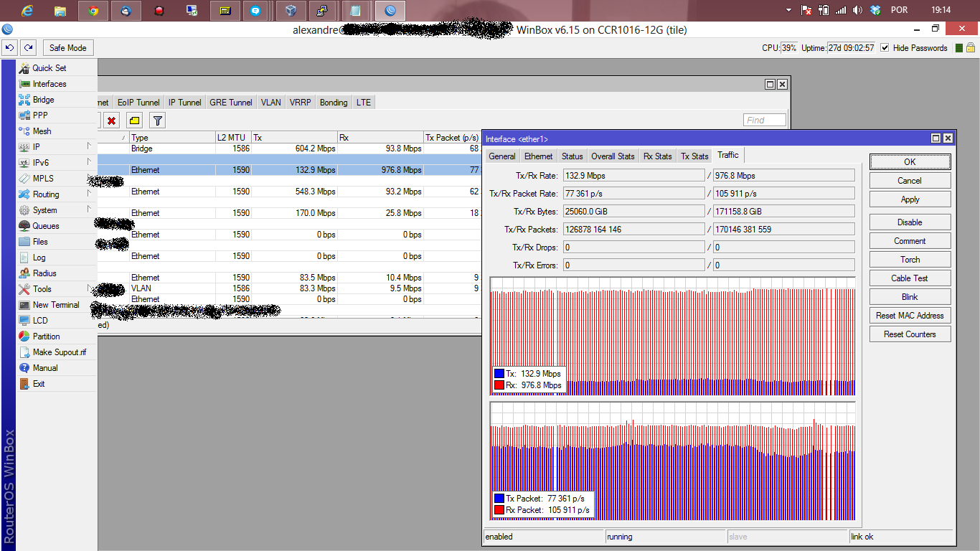Launch New Terminal from sidebar
This screenshot has width=980, height=551.
56,305
